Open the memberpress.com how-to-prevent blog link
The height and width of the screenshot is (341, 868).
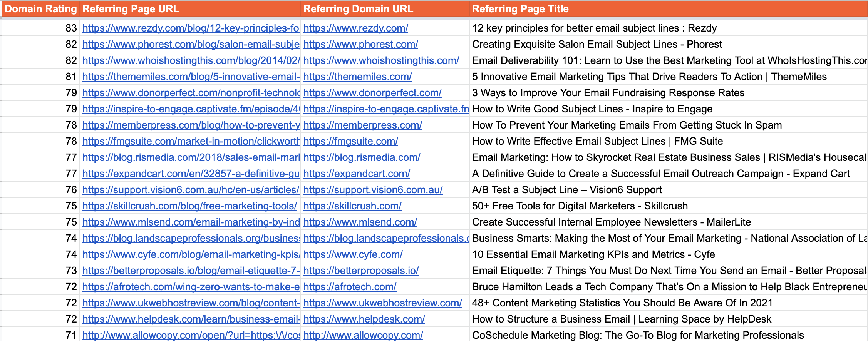(191, 125)
